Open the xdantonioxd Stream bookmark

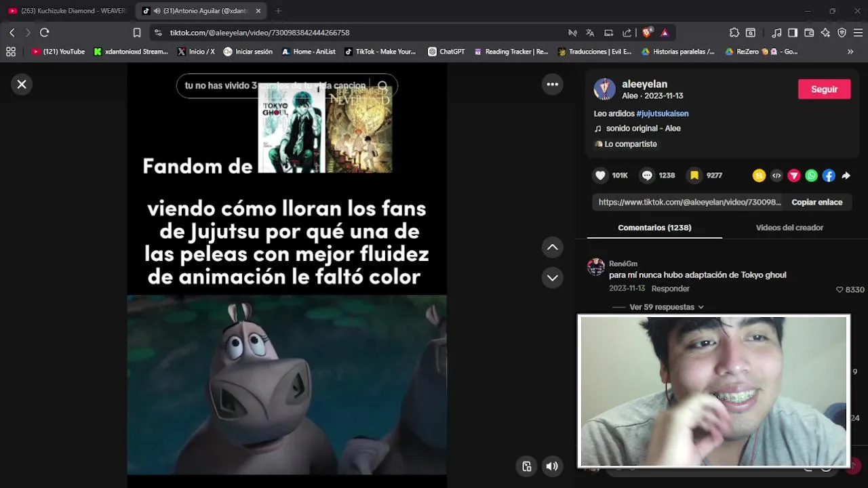132,52
